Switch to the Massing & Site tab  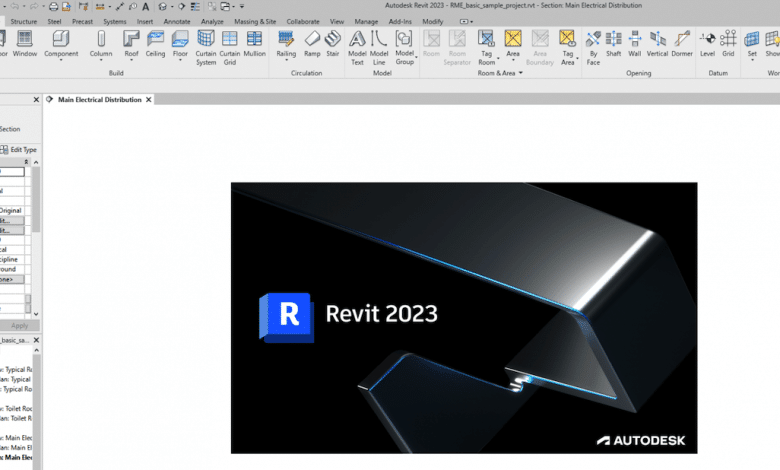[x=255, y=21]
